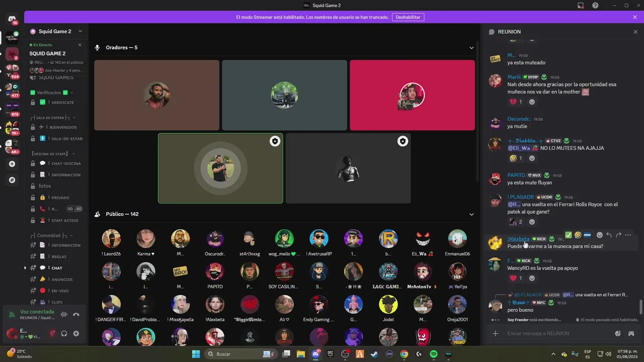644x362 pixels.
Task: Open the help question mark icon
Action: point(595,6)
